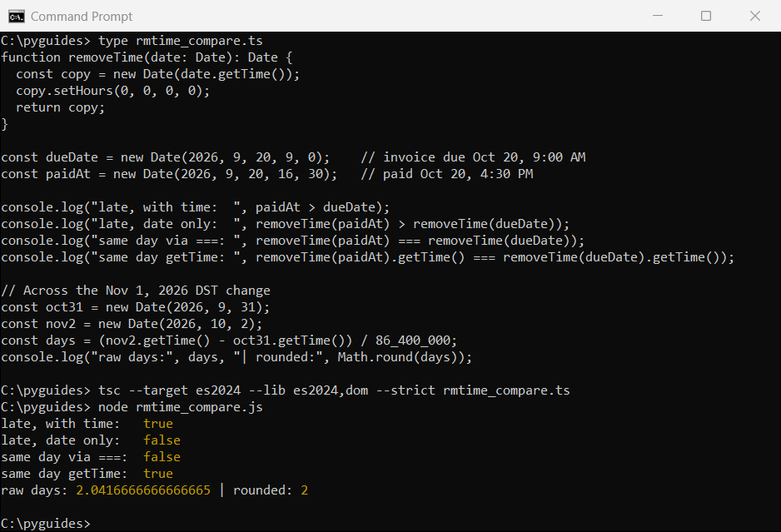Screen dimensions: 781x532
Task: Click the 'Command Prompt' title text
Action: 82,17
